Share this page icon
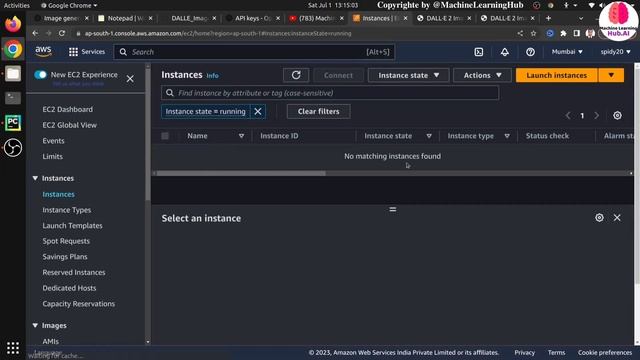Screen dimensions: 640x360 (520, 33)
